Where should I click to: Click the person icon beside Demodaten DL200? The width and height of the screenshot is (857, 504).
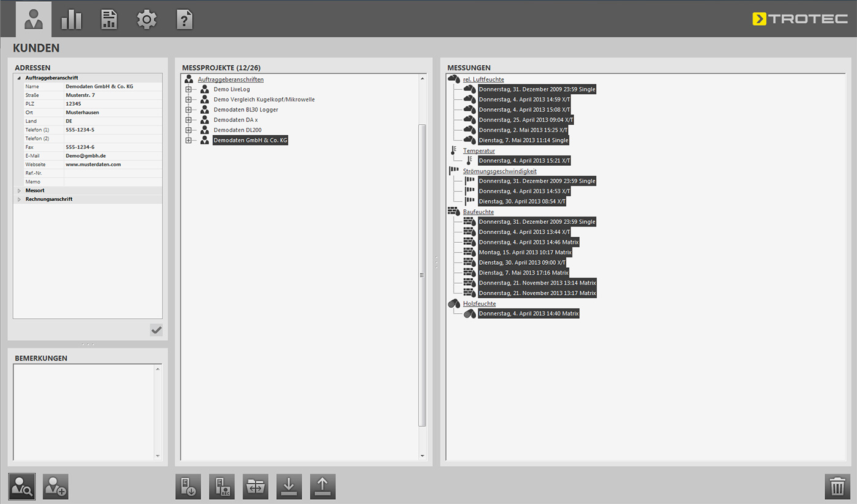click(x=204, y=130)
